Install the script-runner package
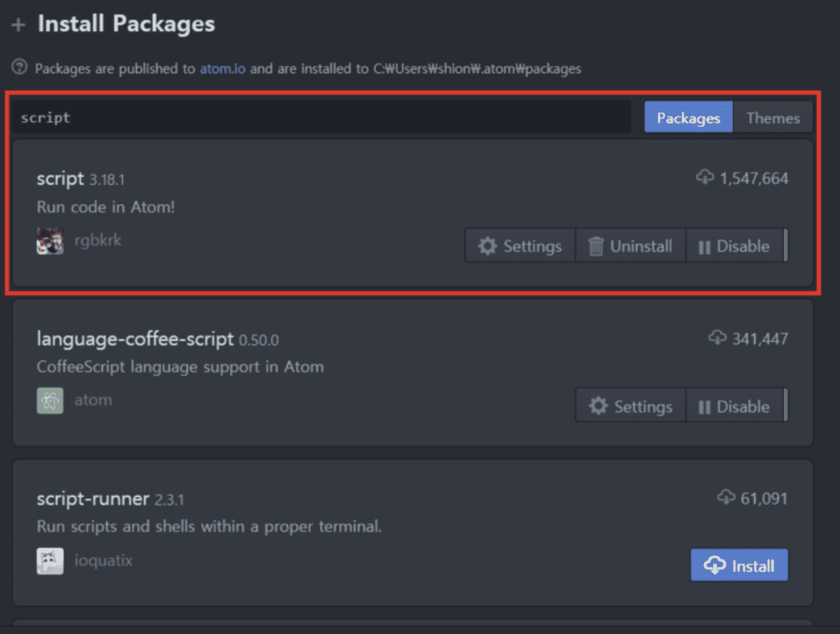The height and width of the screenshot is (634, 840). click(x=739, y=566)
